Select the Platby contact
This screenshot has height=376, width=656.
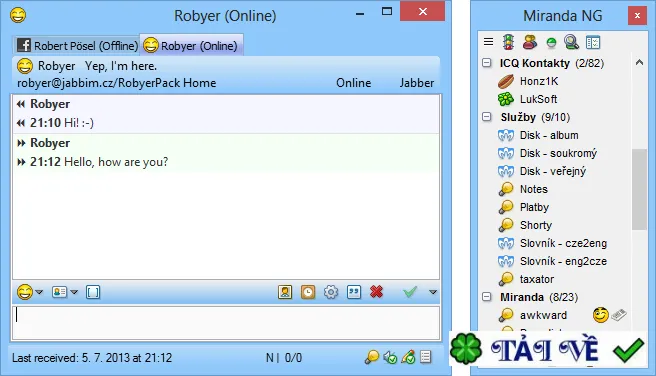pyautogui.click(x=534, y=207)
